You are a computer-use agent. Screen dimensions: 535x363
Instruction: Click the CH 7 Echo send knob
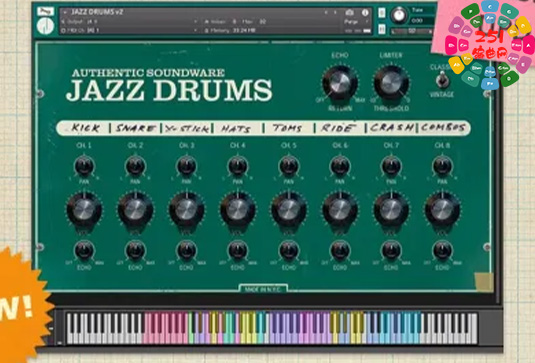[x=391, y=251]
